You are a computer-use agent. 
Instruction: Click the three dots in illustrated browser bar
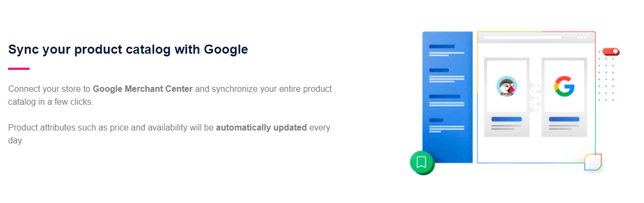pos(582,37)
